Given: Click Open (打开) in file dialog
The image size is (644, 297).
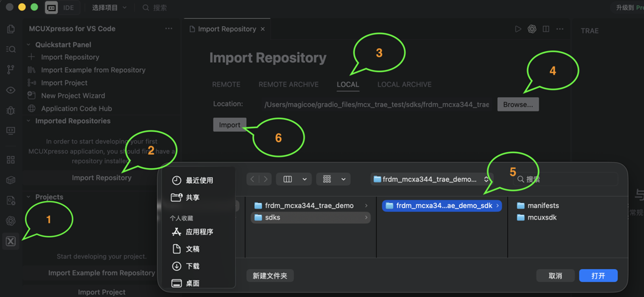Looking at the screenshot, I should (x=598, y=276).
